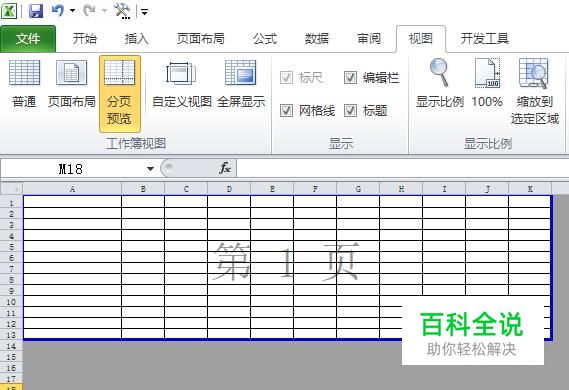The width and height of the screenshot is (569, 390).
Task: Click cell A1 in the worksheet
Action: (73, 202)
